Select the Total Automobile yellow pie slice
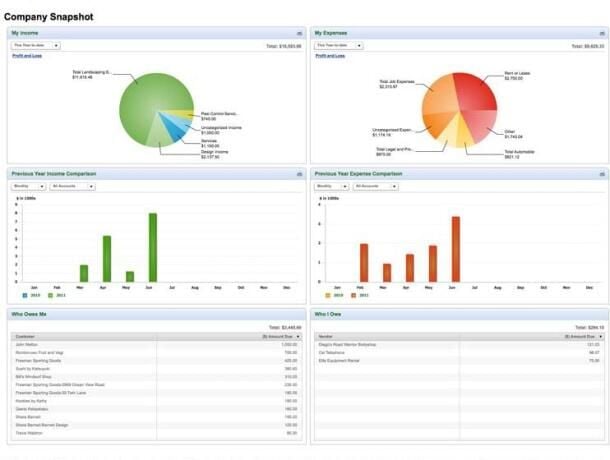The image size is (610, 460). click(x=465, y=133)
